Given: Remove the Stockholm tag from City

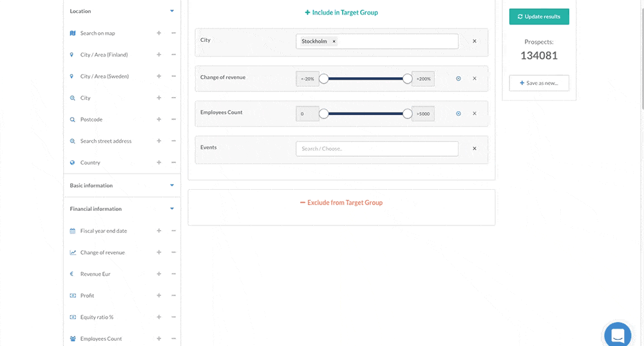Looking at the screenshot, I should (x=334, y=41).
